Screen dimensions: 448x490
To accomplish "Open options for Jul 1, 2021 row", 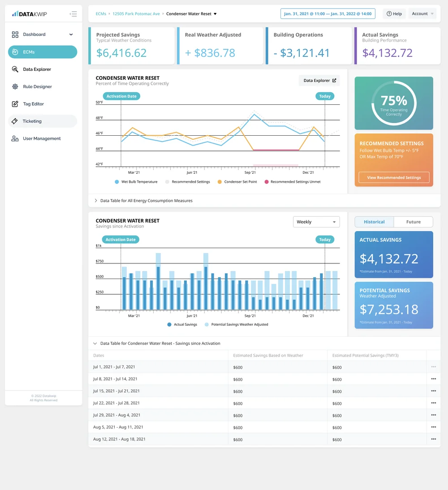I will pos(433,367).
